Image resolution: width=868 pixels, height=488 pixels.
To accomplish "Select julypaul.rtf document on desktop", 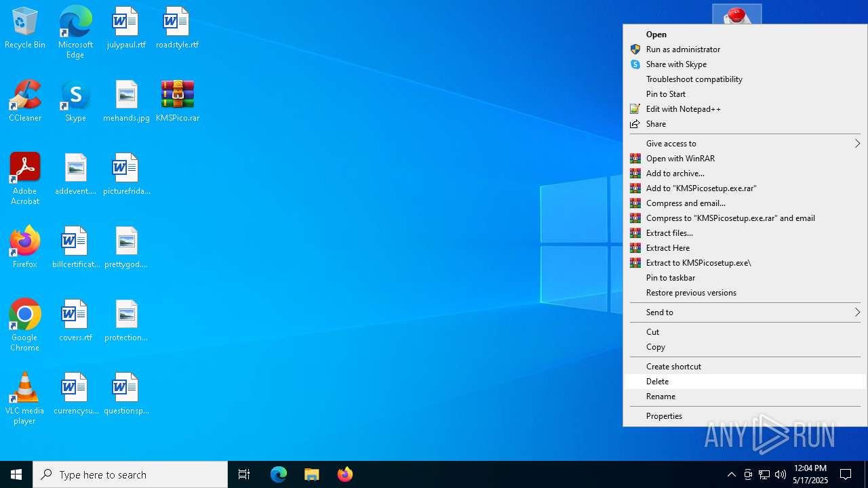I will point(126,28).
